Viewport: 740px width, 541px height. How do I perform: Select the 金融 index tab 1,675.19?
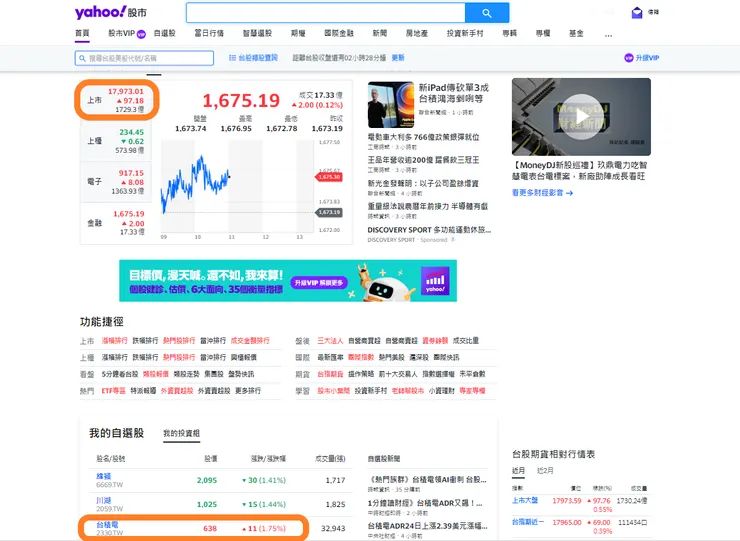pos(117,222)
